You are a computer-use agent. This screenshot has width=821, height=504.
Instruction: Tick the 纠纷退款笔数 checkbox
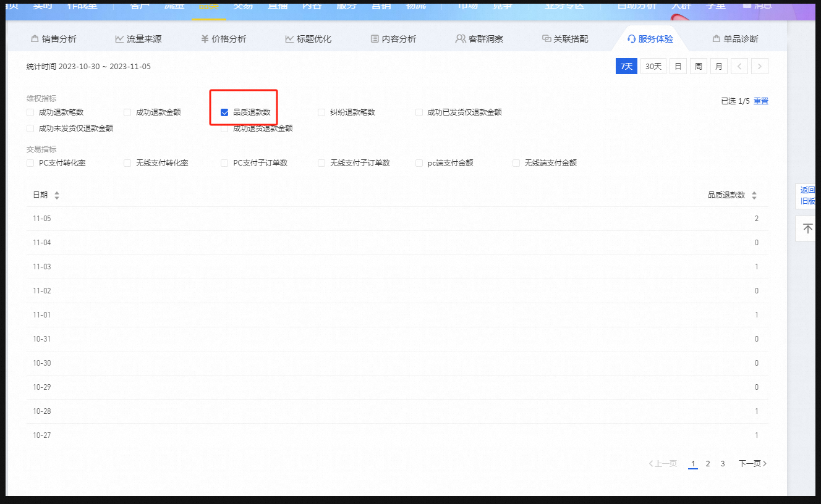coord(321,112)
